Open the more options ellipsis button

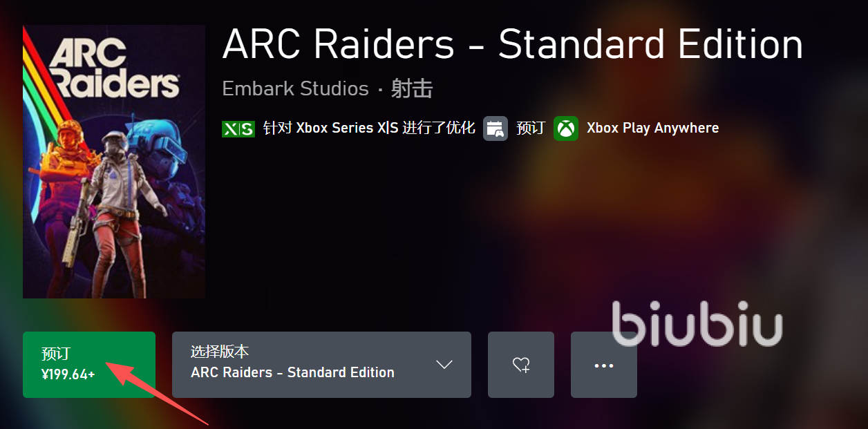point(604,365)
